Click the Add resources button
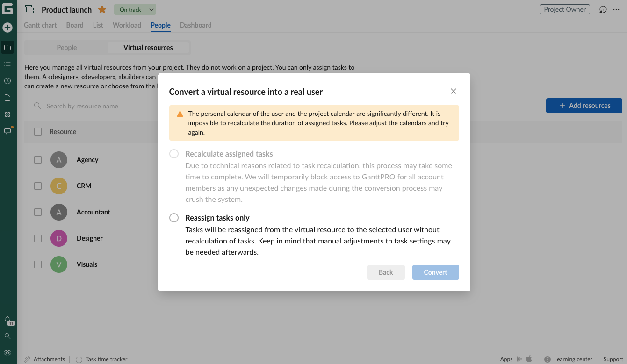627x364 pixels. click(x=584, y=106)
